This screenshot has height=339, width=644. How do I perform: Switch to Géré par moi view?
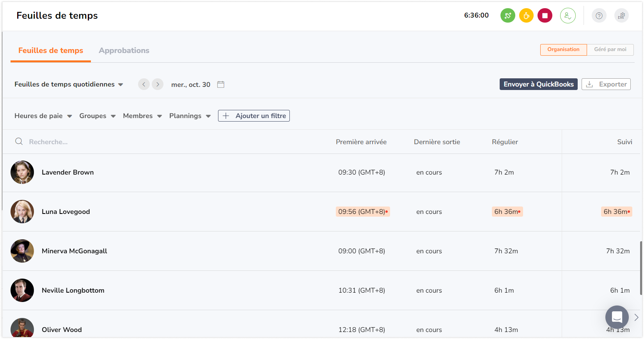(610, 49)
